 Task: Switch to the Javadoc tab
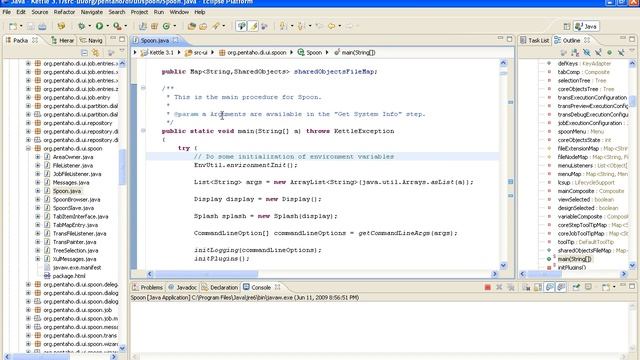[x=182, y=287]
